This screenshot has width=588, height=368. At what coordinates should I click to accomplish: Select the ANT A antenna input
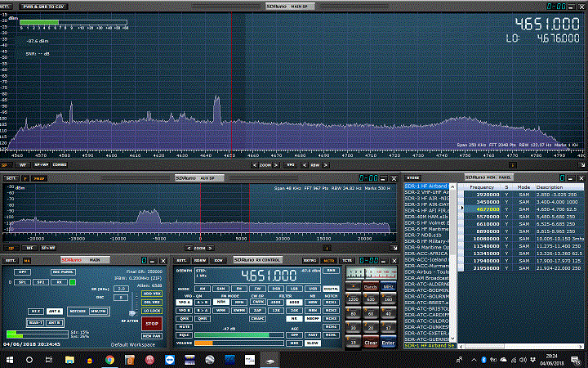coord(54,312)
